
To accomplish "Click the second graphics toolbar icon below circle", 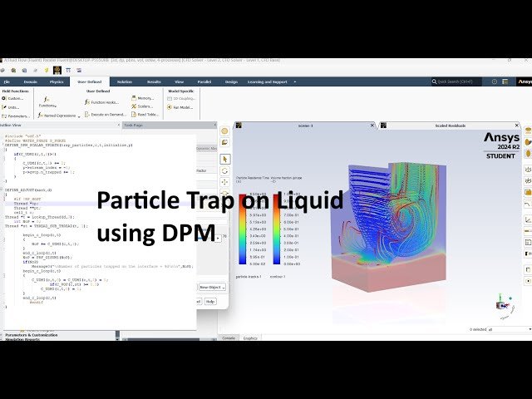I will (224, 142).
